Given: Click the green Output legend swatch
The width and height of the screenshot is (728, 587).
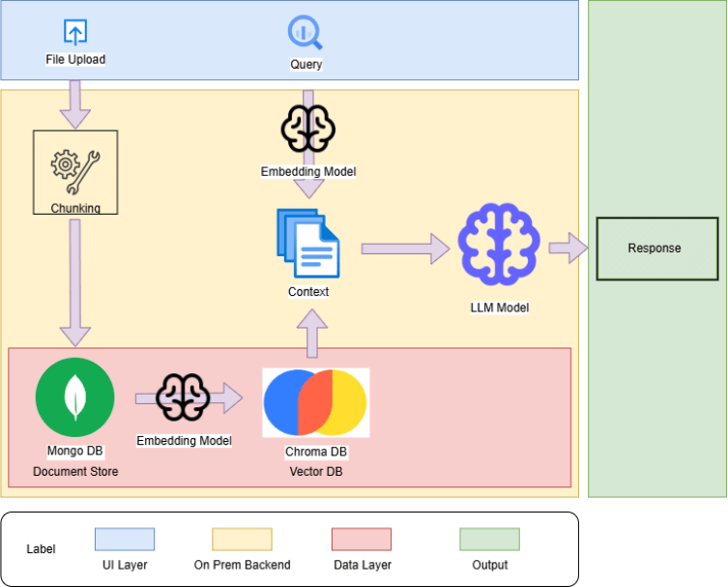Looking at the screenshot, I should click(x=489, y=539).
